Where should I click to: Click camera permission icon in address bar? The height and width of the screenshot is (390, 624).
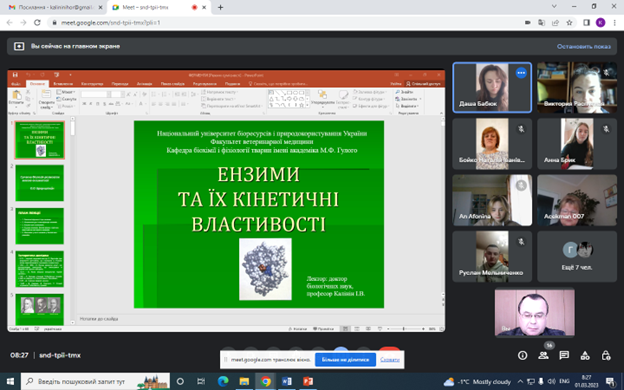pyautogui.click(x=528, y=23)
